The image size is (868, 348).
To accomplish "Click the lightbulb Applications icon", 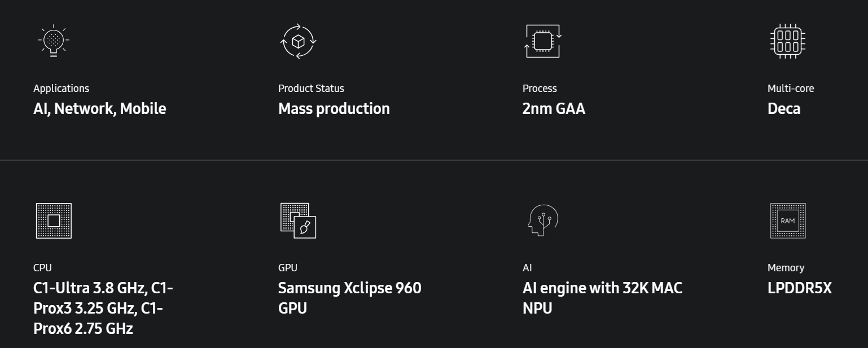I will point(54,41).
